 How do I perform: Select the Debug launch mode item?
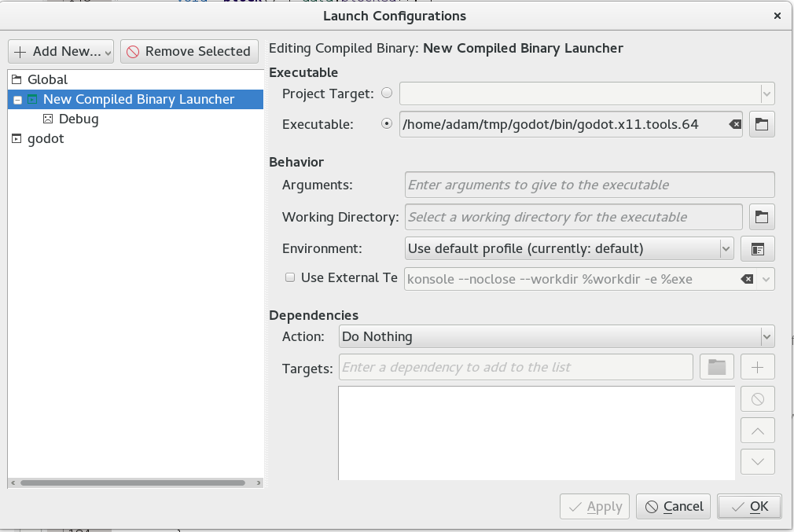point(79,119)
